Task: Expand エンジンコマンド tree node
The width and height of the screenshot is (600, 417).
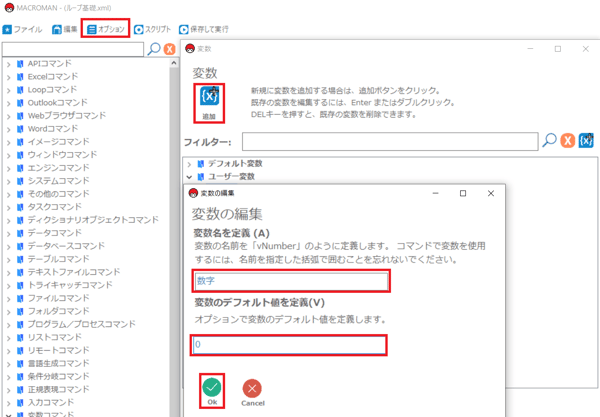Action: pos(8,168)
